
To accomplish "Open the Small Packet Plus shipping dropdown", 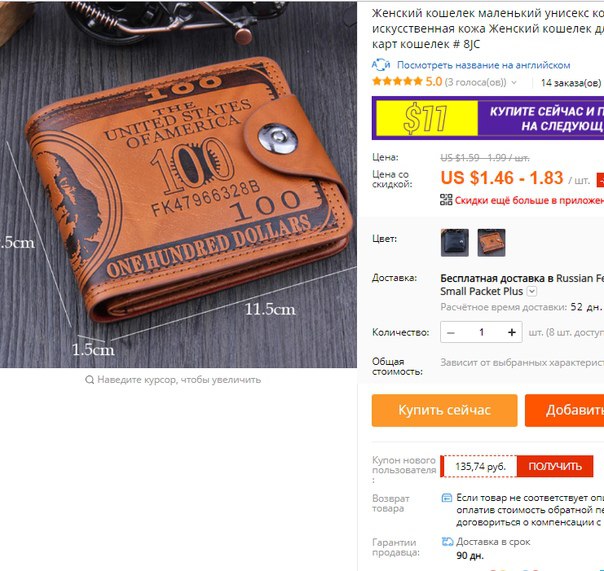I will (x=532, y=291).
